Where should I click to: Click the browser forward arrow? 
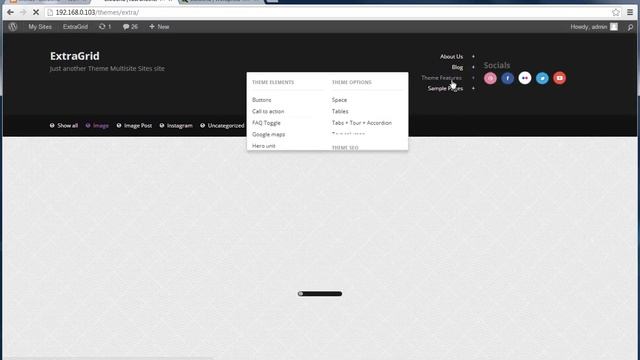click(x=23, y=13)
